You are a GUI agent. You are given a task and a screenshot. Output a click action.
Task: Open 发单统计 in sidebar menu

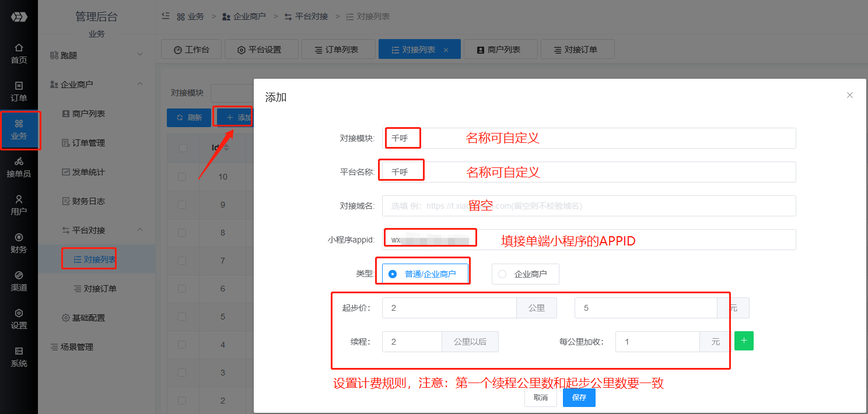click(97, 171)
